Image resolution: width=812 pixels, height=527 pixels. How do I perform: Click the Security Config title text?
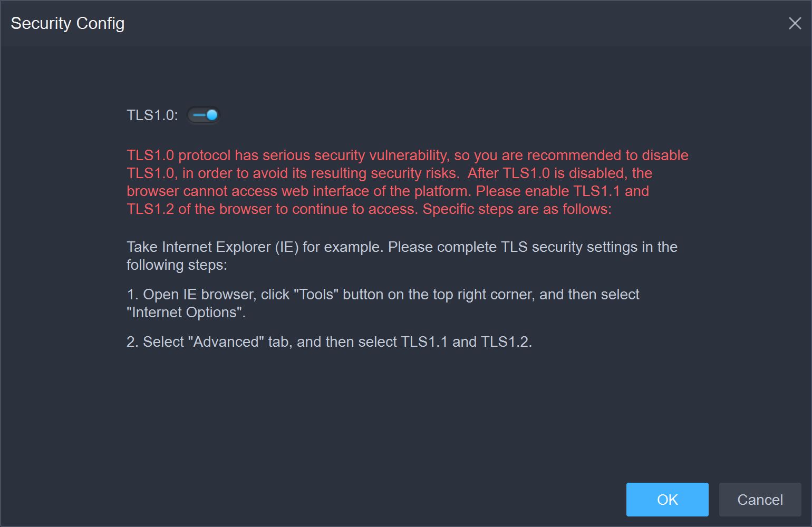pyautogui.click(x=67, y=23)
